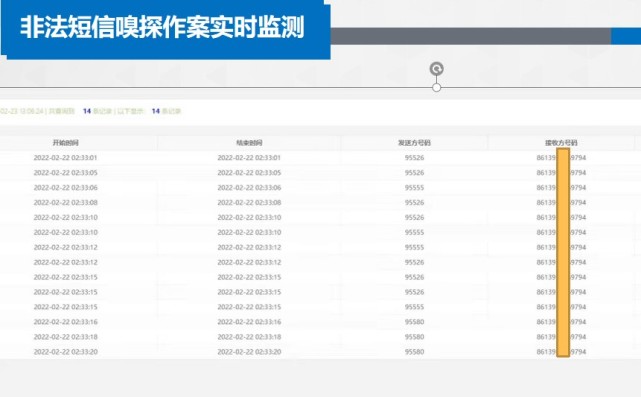641x397 pixels.
Task: Click sender 95555 in the 02:33:06 row
Action: point(414,188)
